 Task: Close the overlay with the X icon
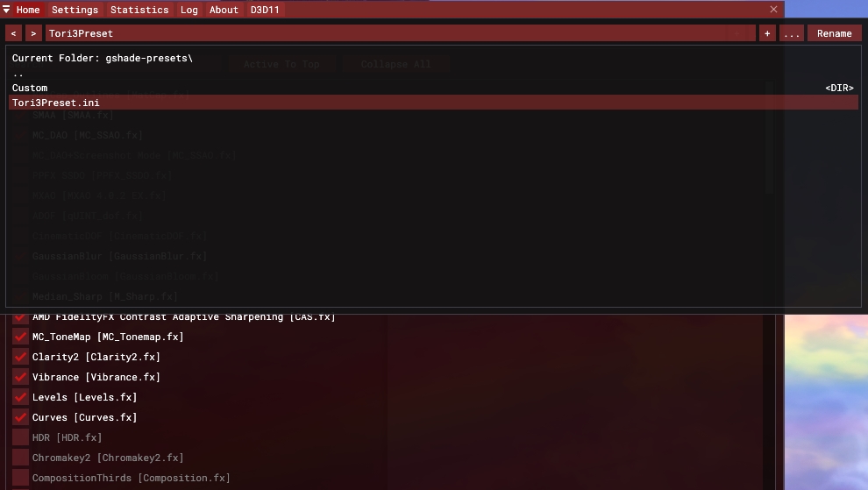773,10
